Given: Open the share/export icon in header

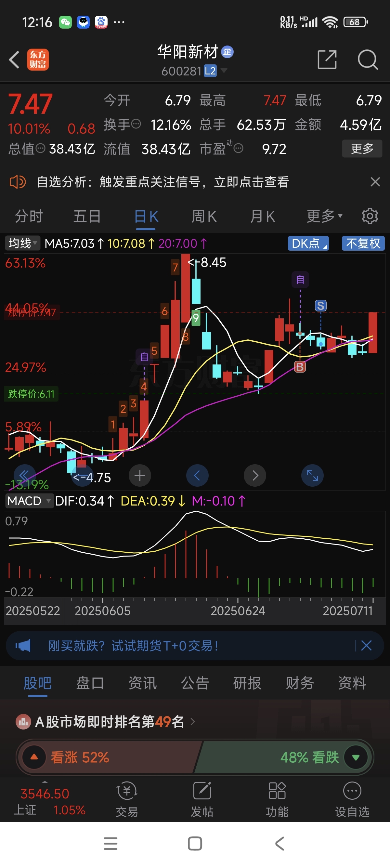Looking at the screenshot, I should 327,59.
